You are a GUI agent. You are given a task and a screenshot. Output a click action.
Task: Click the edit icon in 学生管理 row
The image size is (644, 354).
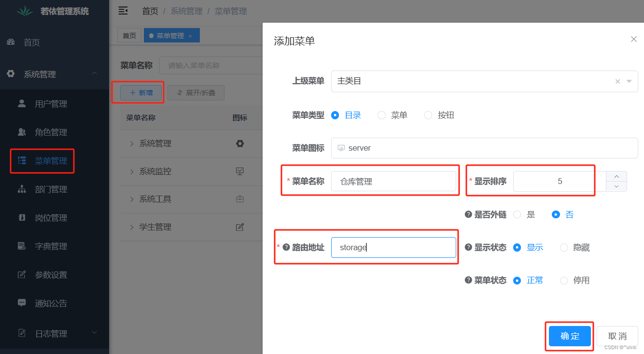click(x=240, y=227)
